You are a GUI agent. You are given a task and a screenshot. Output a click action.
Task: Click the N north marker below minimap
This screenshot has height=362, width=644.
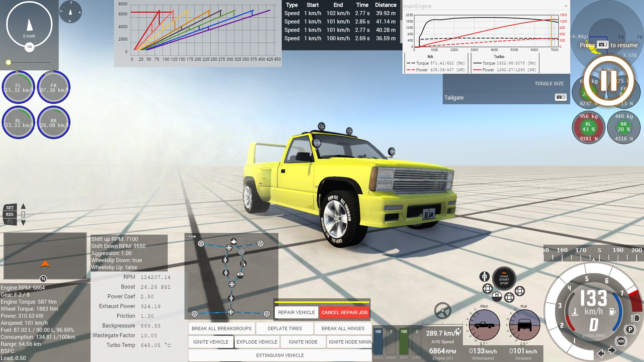point(43,279)
